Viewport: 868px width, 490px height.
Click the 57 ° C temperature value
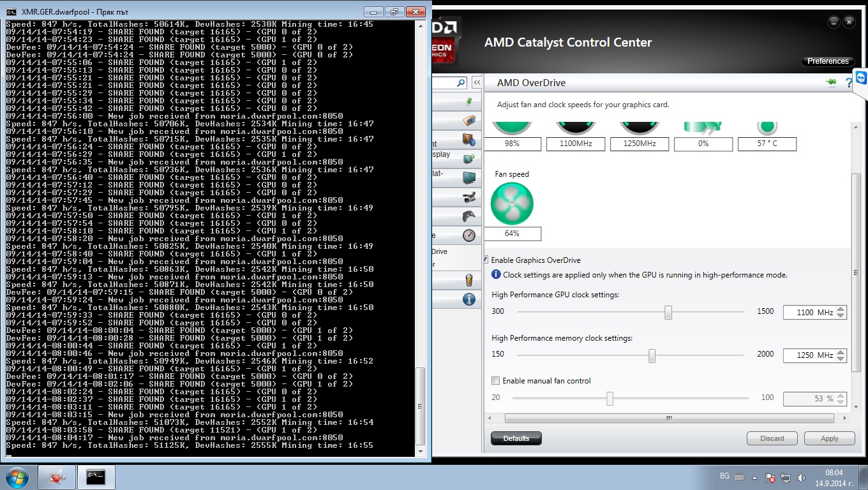coord(767,144)
